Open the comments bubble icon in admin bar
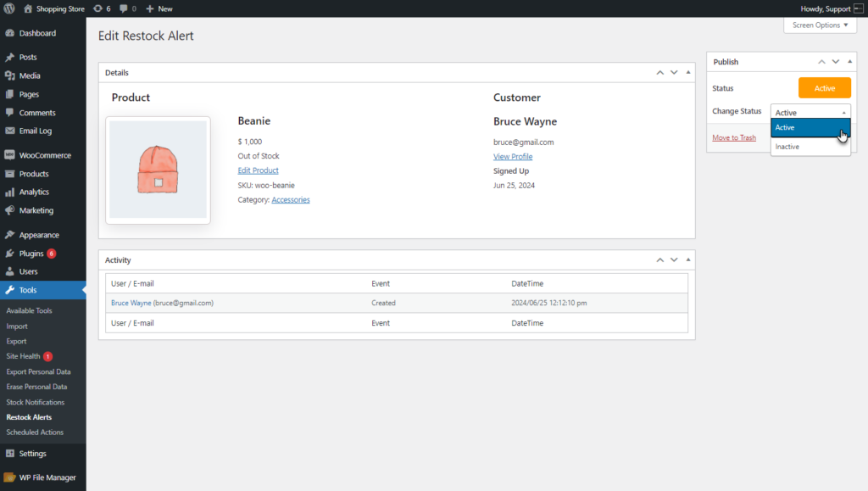Viewport: 868px width, 491px height. 124,8
